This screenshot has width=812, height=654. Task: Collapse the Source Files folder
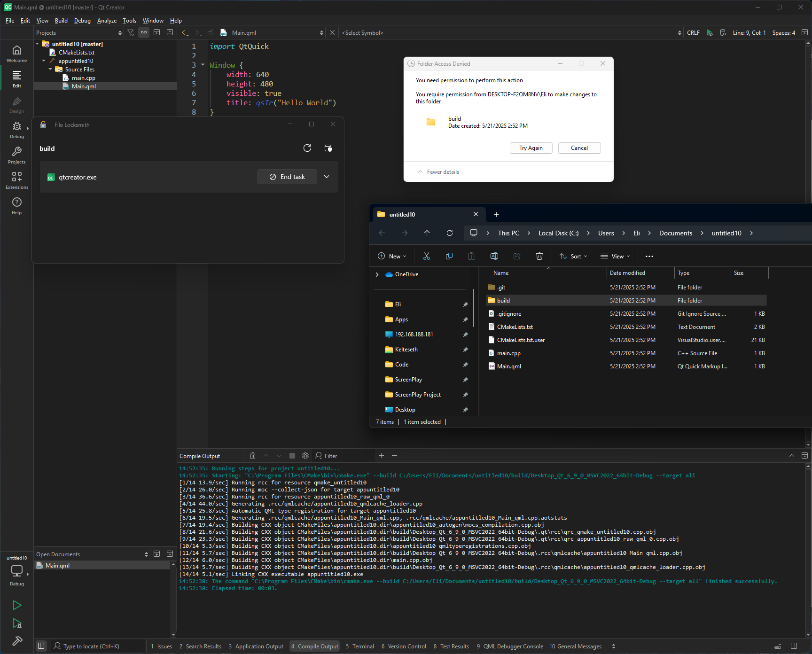pyautogui.click(x=50, y=69)
